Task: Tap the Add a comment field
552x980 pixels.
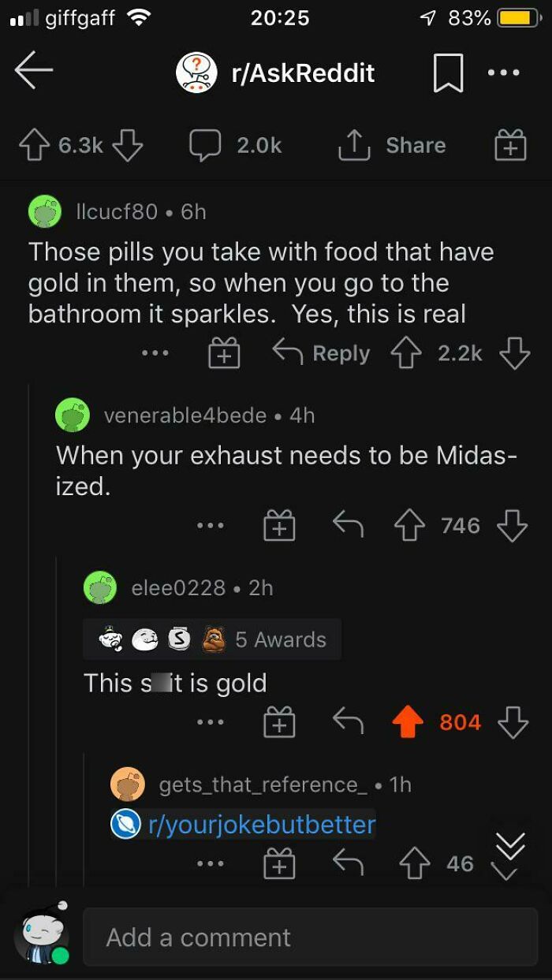Action: pos(308,937)
